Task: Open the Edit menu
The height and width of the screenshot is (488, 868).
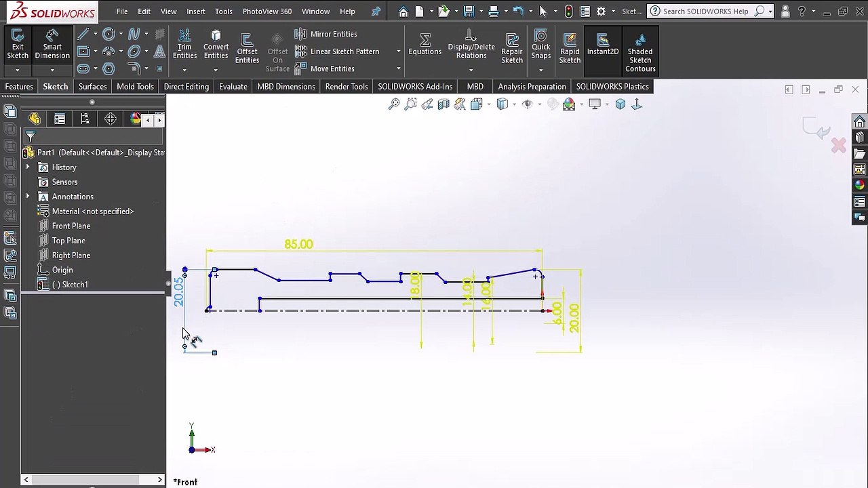Action: [x=144, y=12]
